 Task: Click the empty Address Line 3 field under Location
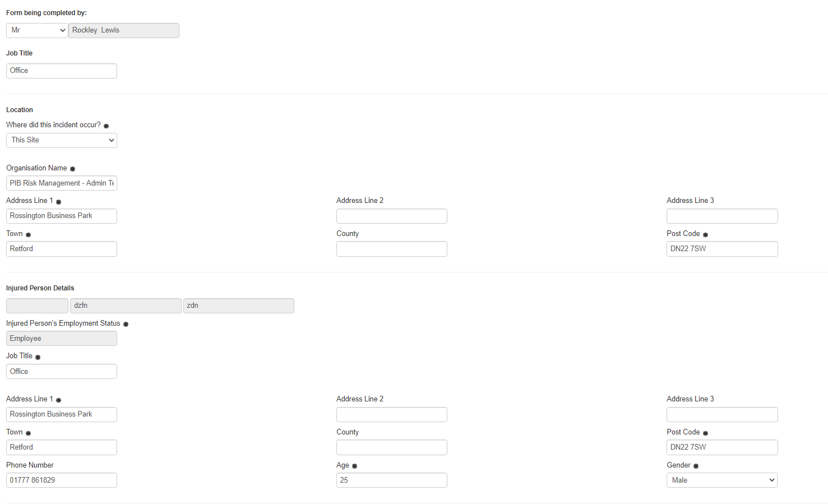[721, 216]
